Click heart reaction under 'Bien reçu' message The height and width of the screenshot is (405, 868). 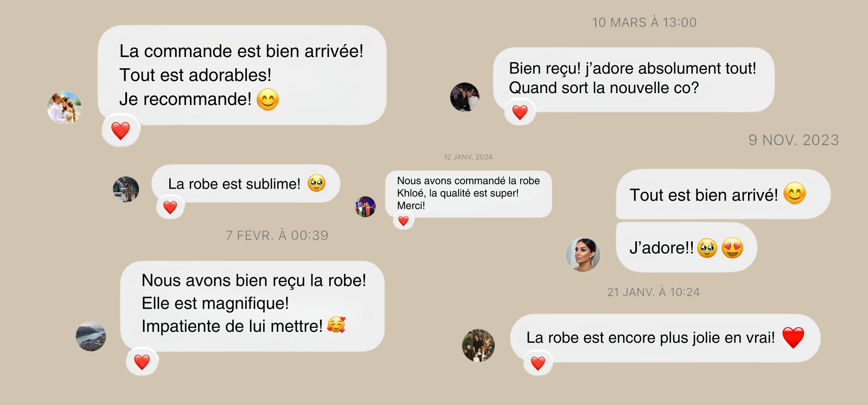tap(520, 112)
